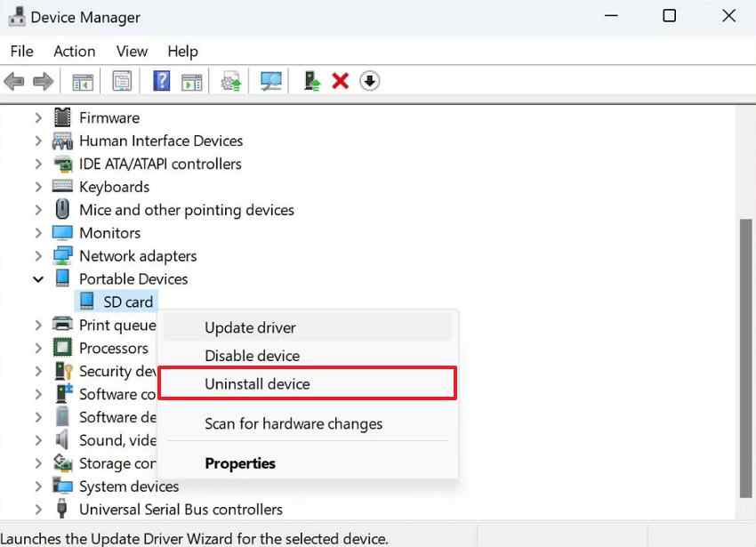The image size is (756, 547).
Task: Click the Scan for hardware changes monitor icon
Action: click(x=271, y=81)
